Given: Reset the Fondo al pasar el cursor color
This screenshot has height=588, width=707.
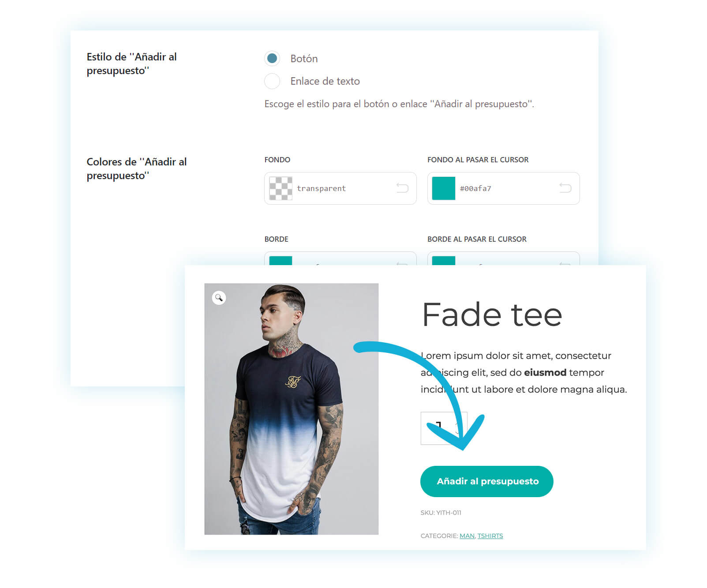Looking at the screenshot, I should [565, 188].
